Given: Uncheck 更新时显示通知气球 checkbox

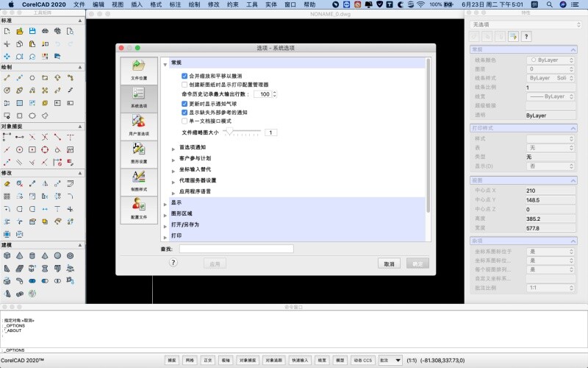Looking at the screenshot, I should click(x=184, y=104).
